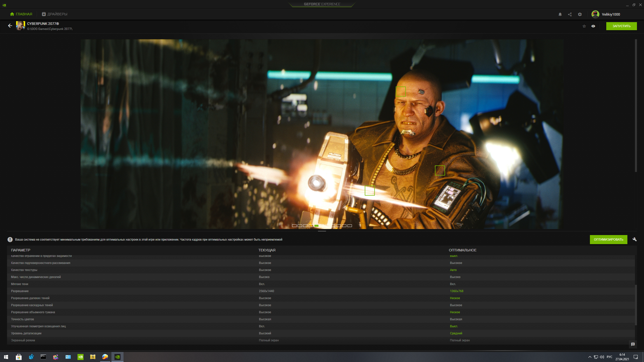Click the CYBERPUNK 2077 title text

(x=43, y=24)
